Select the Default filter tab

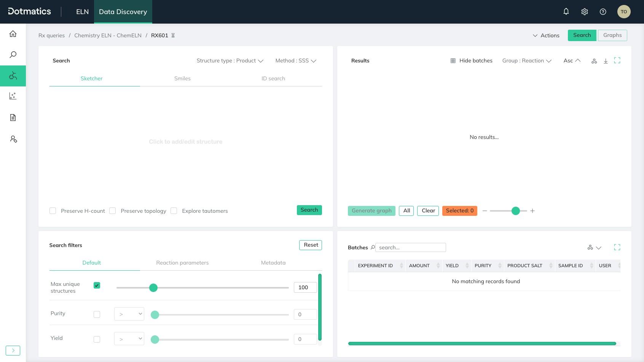coord(91,263)
